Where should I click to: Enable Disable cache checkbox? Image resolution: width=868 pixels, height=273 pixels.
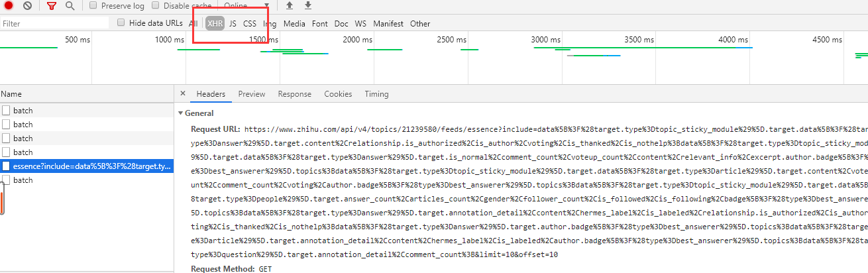click(155, 5)
